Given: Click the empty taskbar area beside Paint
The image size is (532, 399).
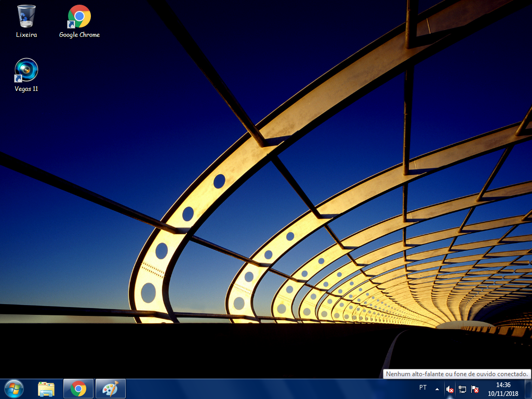Looking at the screenshot, I should pyautogui.click(x=260, y=389).
